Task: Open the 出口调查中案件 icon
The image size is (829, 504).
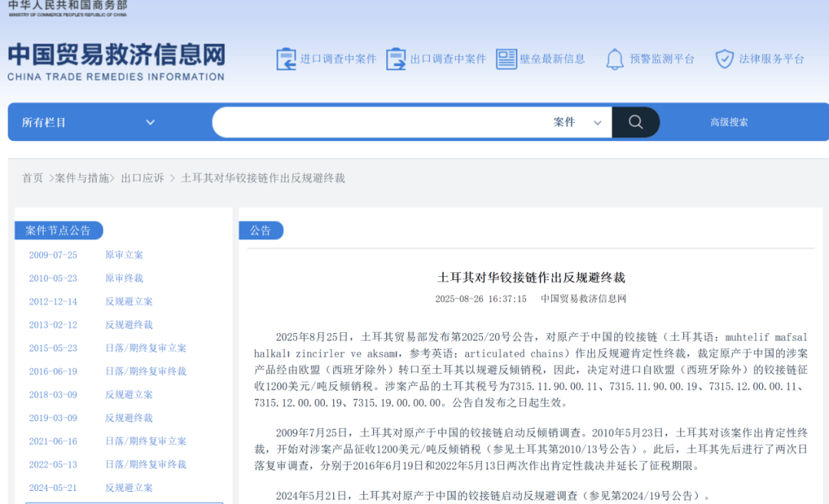Action: [x=396, y=58]
